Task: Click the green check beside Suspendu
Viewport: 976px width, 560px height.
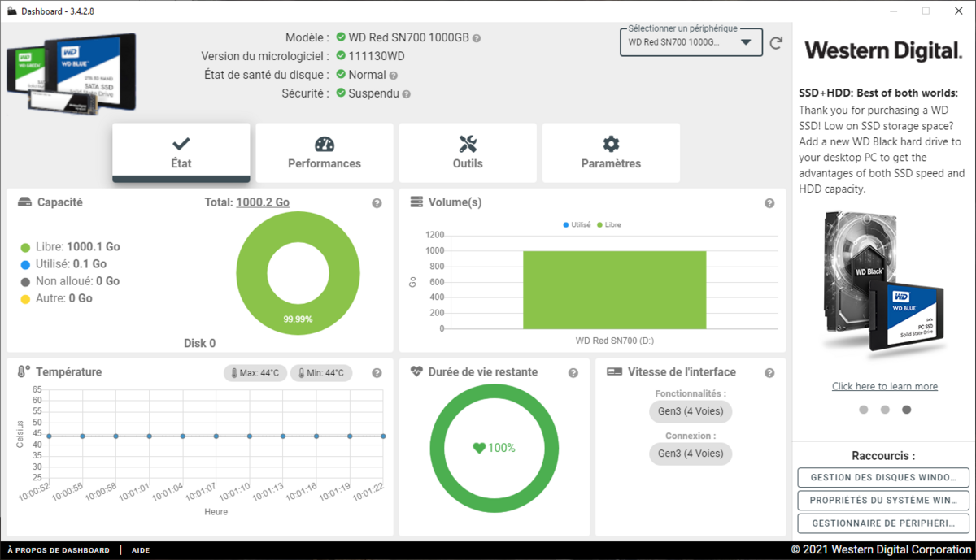Action: pyautogui.click(x=341, y=93)
